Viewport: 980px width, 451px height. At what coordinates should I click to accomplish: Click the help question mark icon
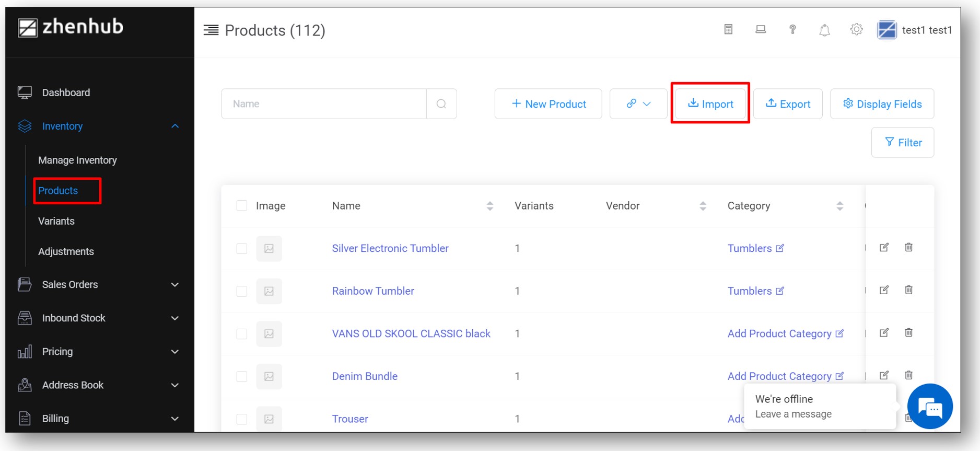[x=792, y=30]
